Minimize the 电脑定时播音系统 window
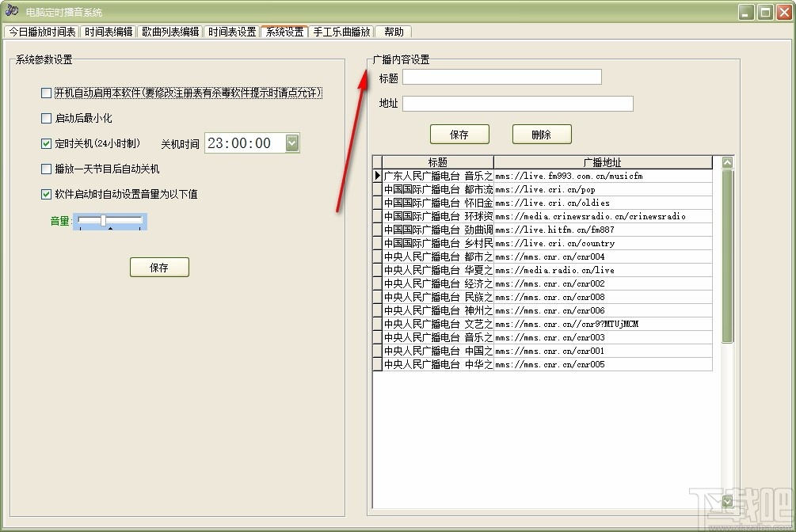Image resolution: width=796 pixels, height=532 pixels. click(746, 12)
